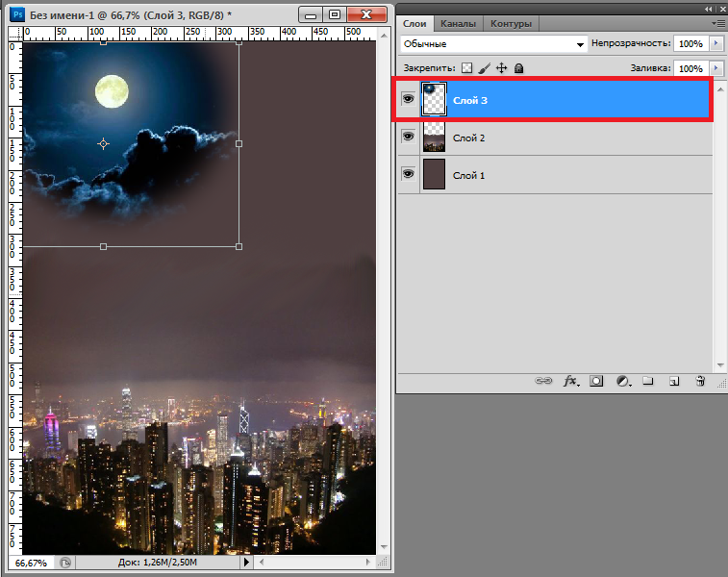Click the Заливка 100% field
The width and height of the screenshot is (728, 577).
click(690, 68)
